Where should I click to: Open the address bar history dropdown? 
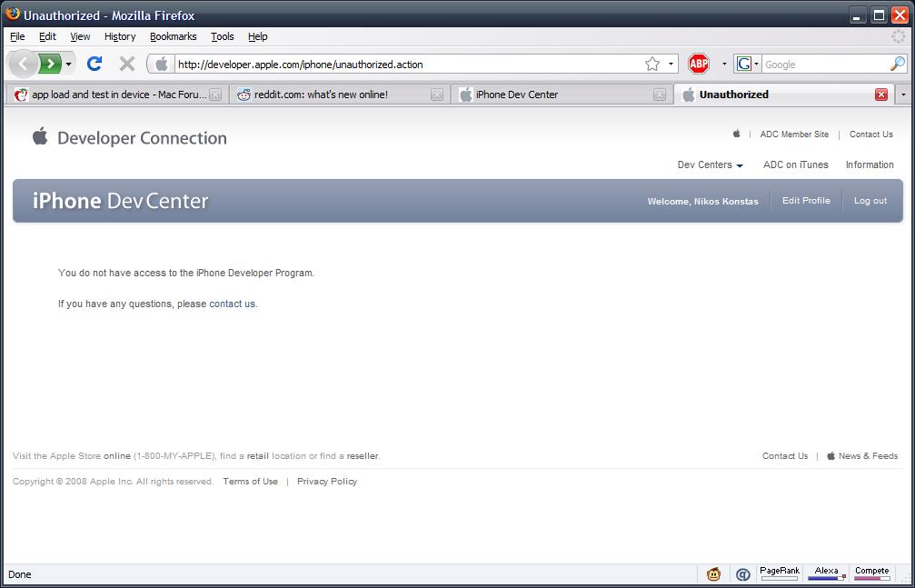(x=671, y=65)
